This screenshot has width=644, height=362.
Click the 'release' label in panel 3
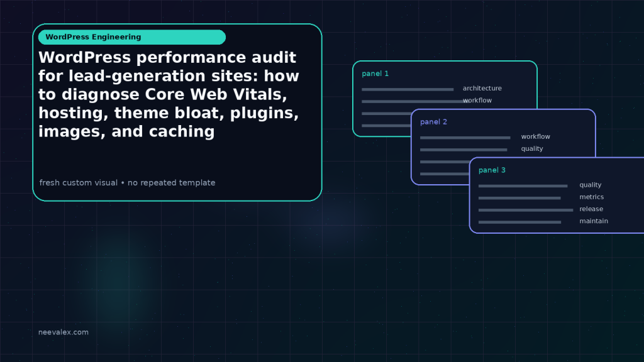click(x=591, y=209)
